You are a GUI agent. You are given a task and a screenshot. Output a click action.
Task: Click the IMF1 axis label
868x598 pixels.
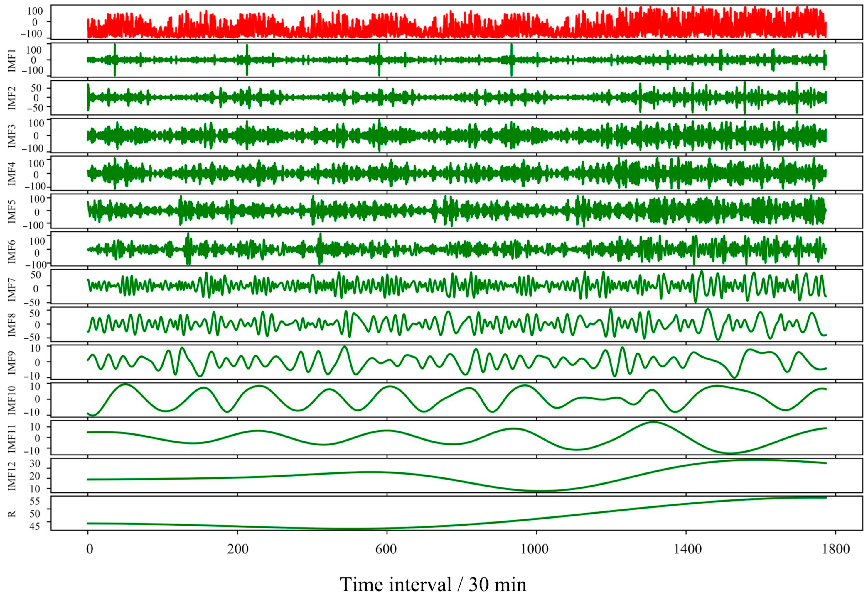12,60
